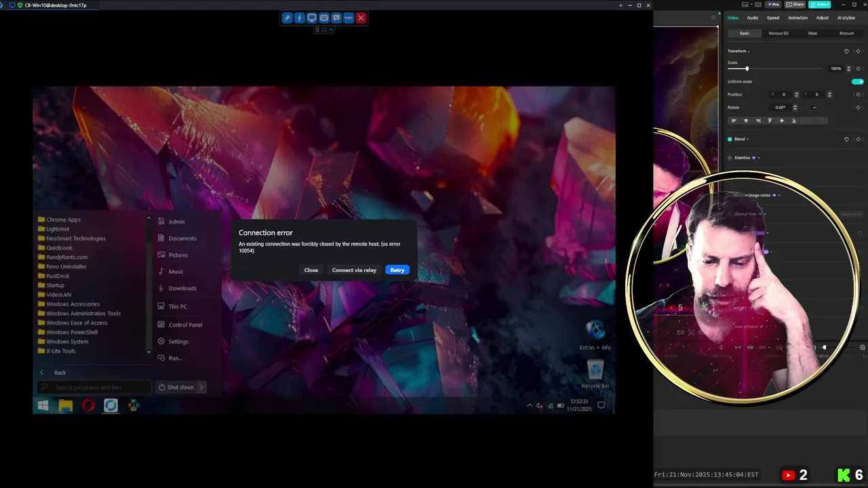868x488 pixels.
Task: Open the Shut down options arrow
Action: pos(201,387)
